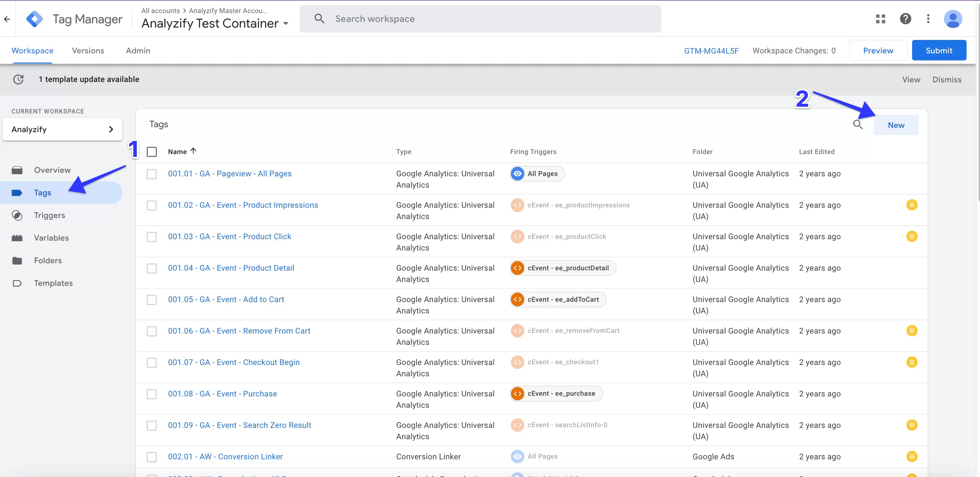This screenshot has height=477, width=980.
Task: Switch to the Versions tab
Action: (88, 51)
